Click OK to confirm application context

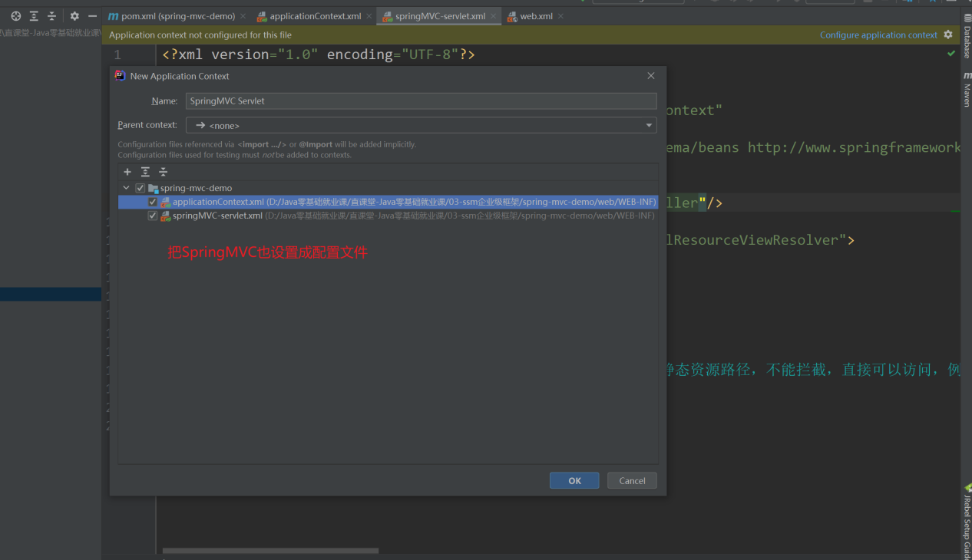coord(574,480)
